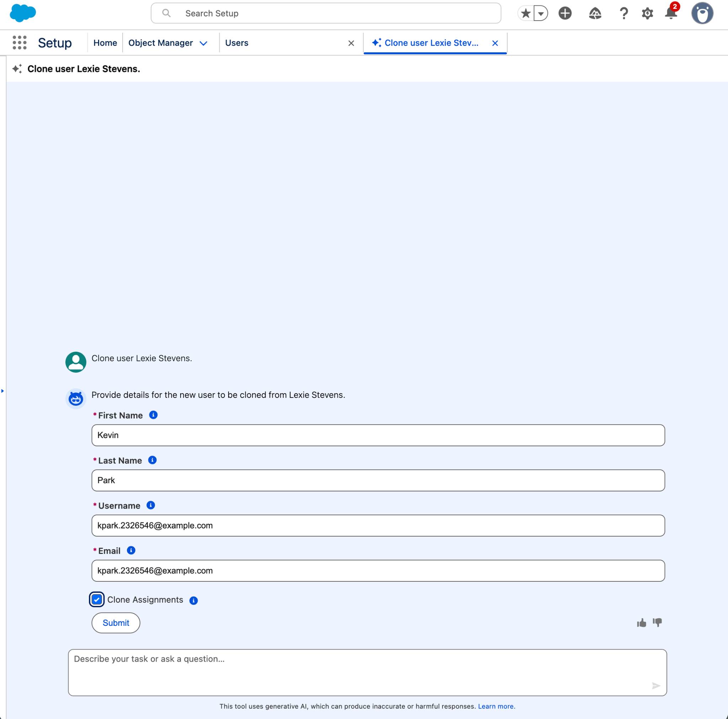Go to the Home tab
Image resolution: width=728 pixels, height=719 pixels.
(x=105, y=43)
